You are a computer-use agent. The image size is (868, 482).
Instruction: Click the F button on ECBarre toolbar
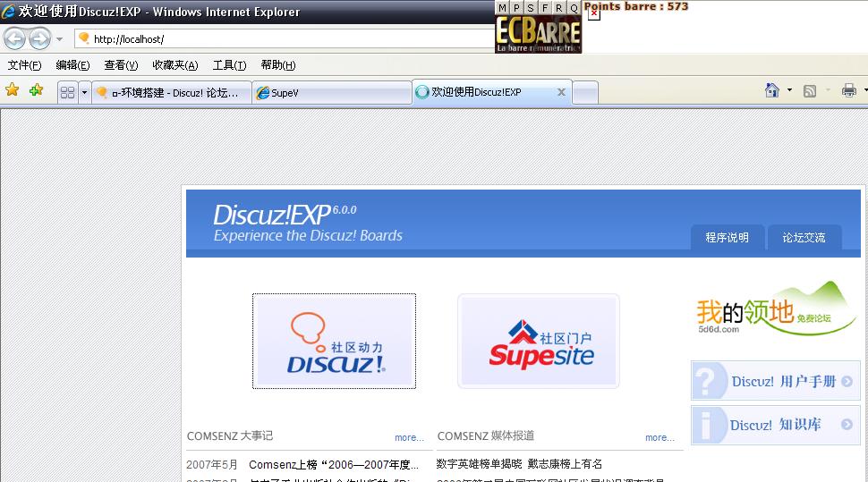point(545,8)
